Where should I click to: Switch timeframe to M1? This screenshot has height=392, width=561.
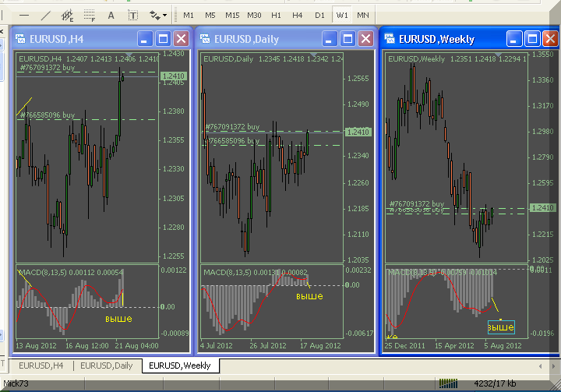point(189,15)
